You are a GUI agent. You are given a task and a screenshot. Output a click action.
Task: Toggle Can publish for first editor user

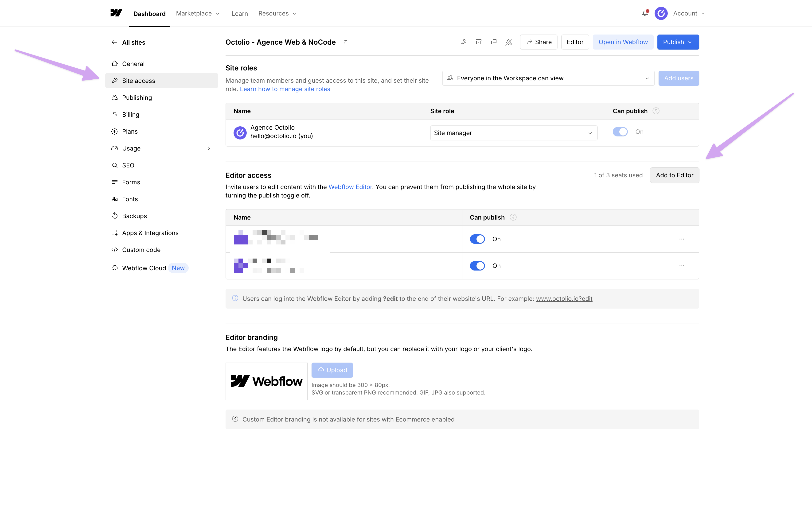(477, 239)
